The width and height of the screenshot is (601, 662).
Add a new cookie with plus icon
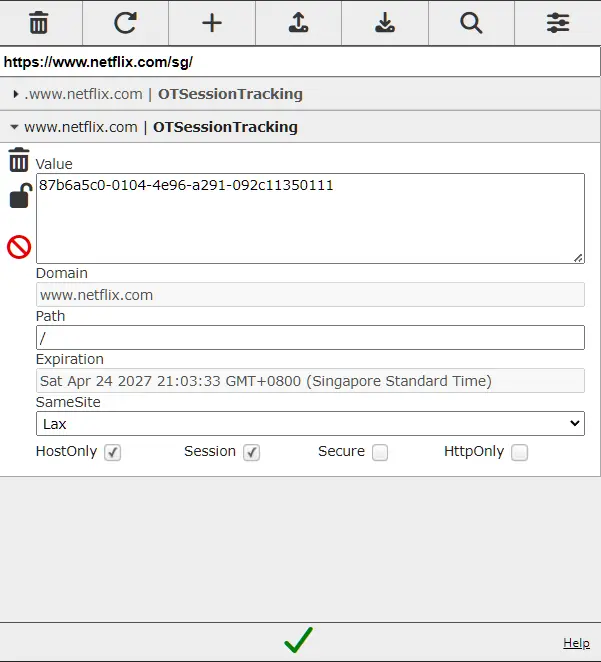(x=212, y=23)
